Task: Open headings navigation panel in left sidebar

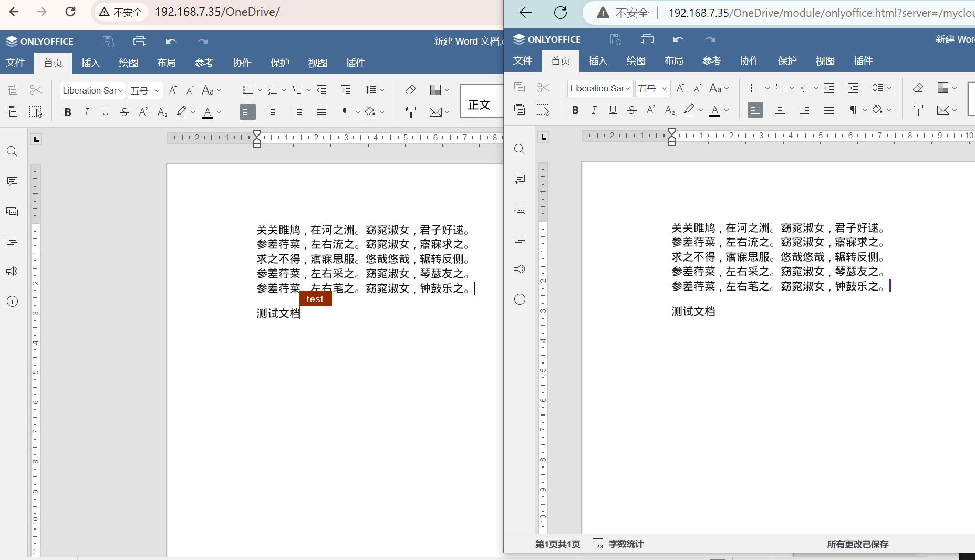Action: tap(12, 242)
